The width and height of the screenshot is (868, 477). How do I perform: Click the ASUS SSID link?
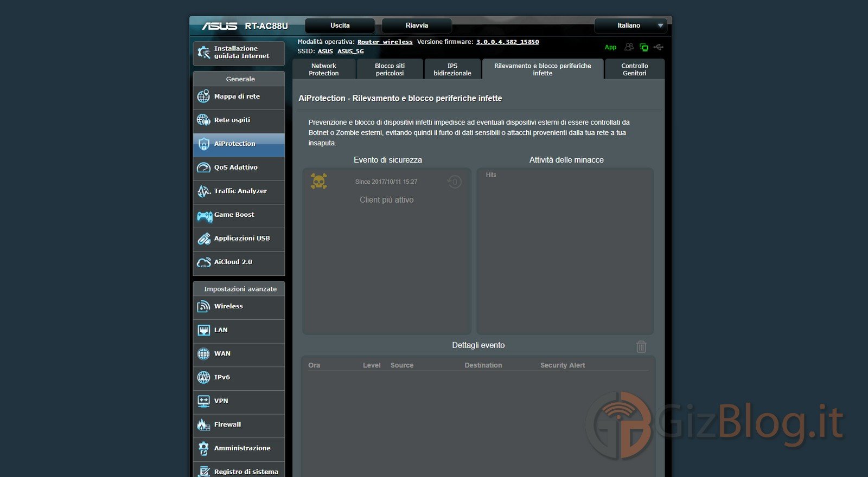pos(325,51)
